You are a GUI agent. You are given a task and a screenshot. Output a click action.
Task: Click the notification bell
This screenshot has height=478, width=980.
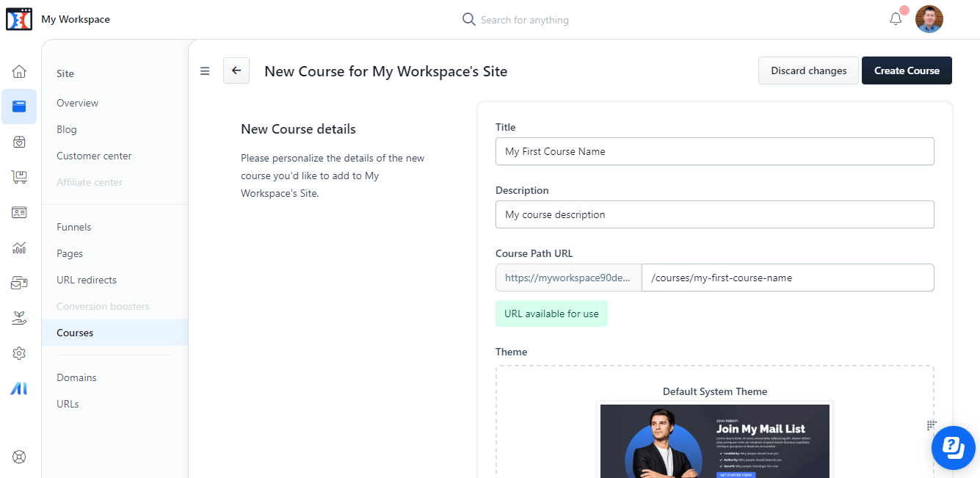(895, 18)
